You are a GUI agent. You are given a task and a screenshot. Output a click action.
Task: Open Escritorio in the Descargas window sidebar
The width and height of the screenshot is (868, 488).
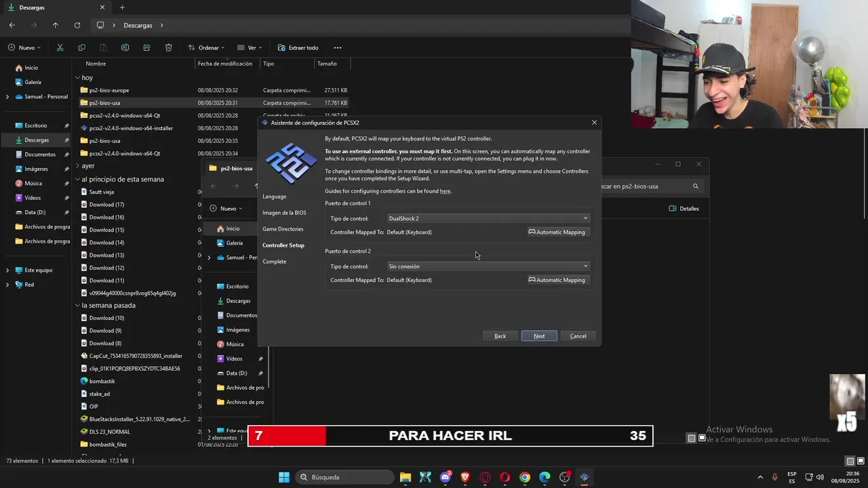pos(36,125)
